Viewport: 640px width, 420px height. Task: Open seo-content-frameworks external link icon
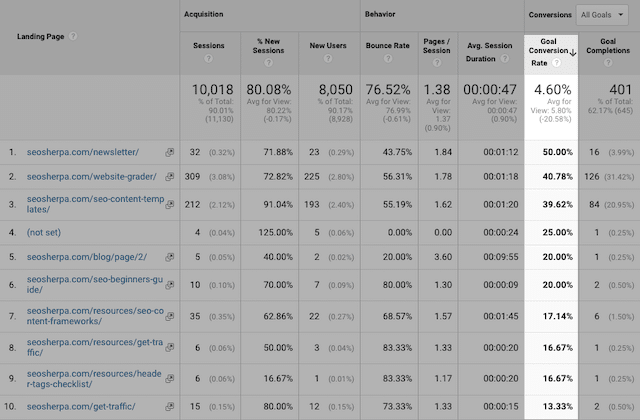coord(169,316)
